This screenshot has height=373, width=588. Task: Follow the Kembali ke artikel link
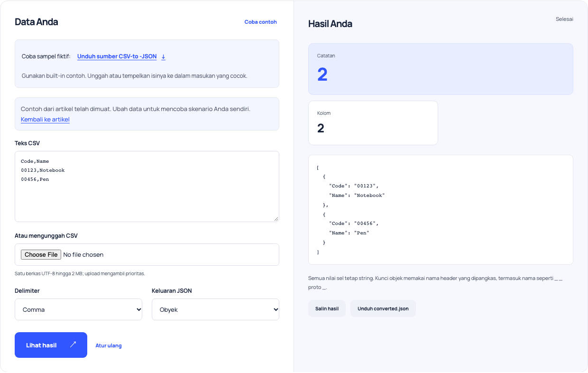click(x=45, y=120)
